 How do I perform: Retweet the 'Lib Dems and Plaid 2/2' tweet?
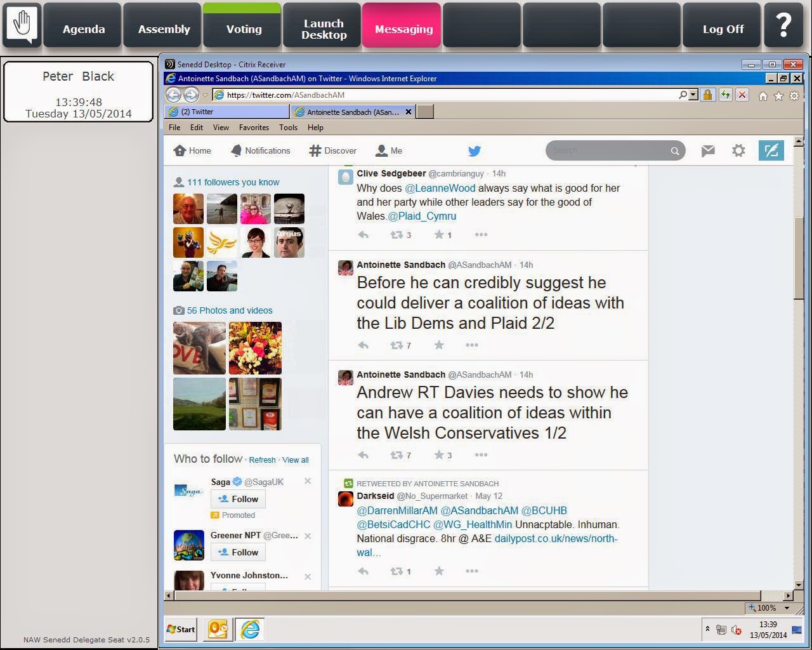pos(396,345)
